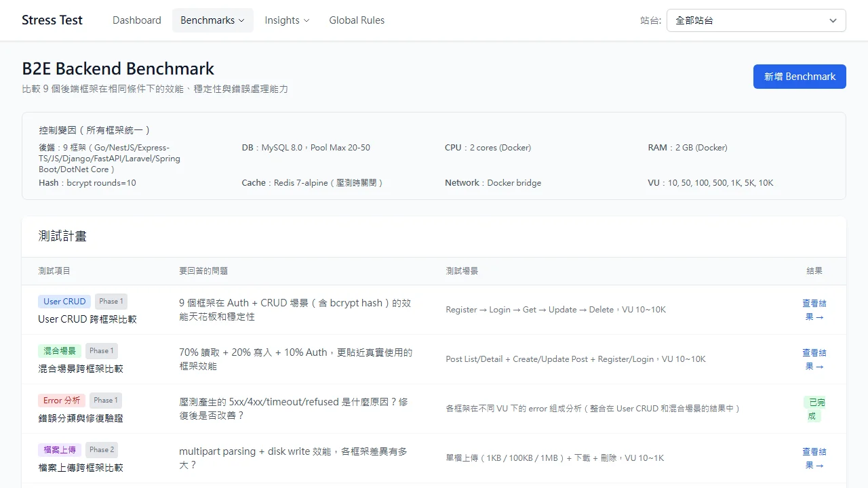The image size is (868, 488).
Task: Click the 測試項目 column header
Action: 54,270
